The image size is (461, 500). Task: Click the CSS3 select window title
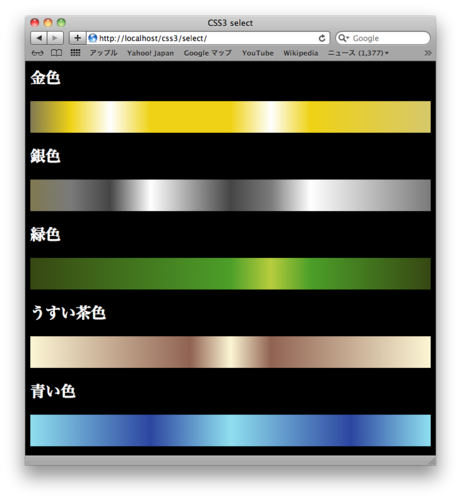pyautogui.click(x=230, y=23)
